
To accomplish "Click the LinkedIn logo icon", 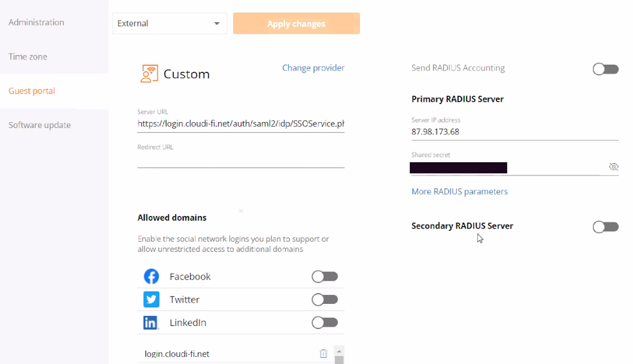I will (x=151, y=322).
